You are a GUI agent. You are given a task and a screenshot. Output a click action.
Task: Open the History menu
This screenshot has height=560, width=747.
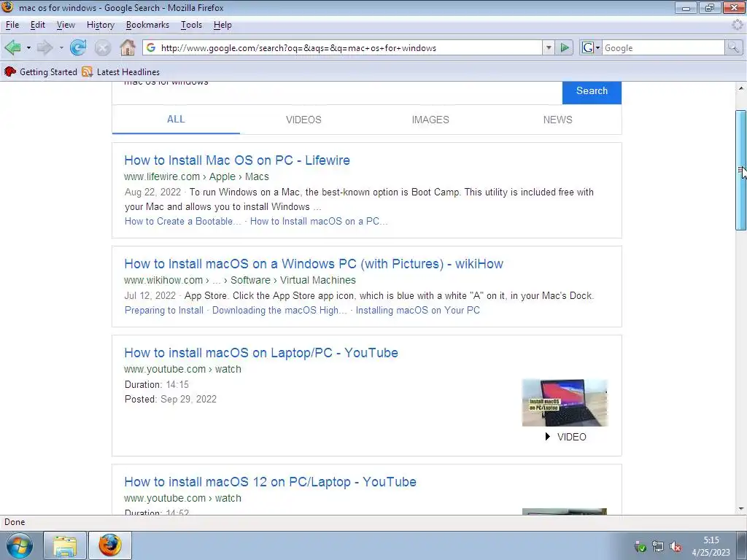[x=101, y=25]
